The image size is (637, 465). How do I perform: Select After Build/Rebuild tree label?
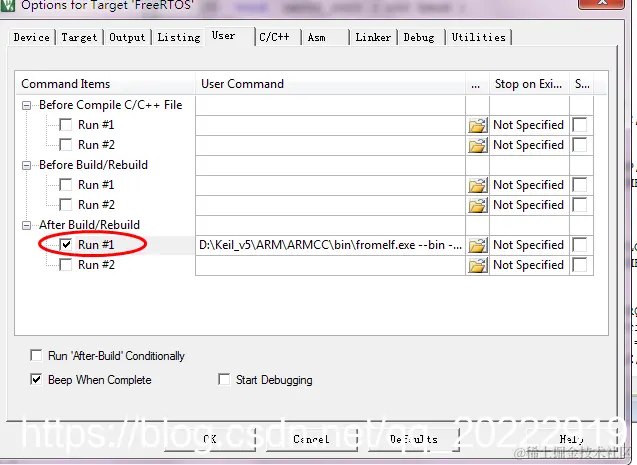tap(89, 225)
